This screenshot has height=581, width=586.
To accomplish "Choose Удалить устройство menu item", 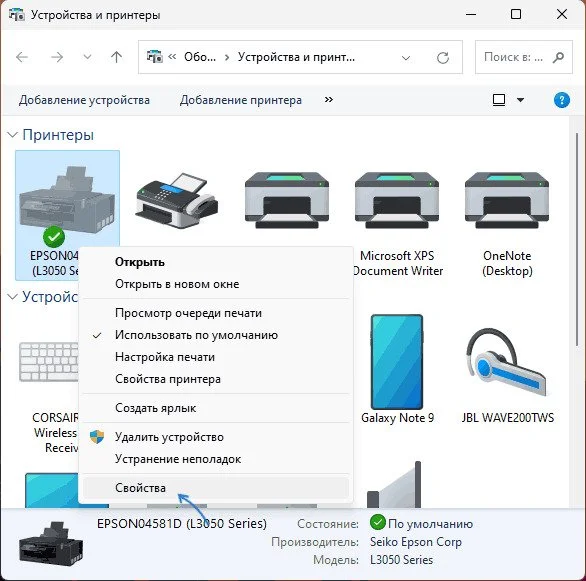I will click(215, 437).
